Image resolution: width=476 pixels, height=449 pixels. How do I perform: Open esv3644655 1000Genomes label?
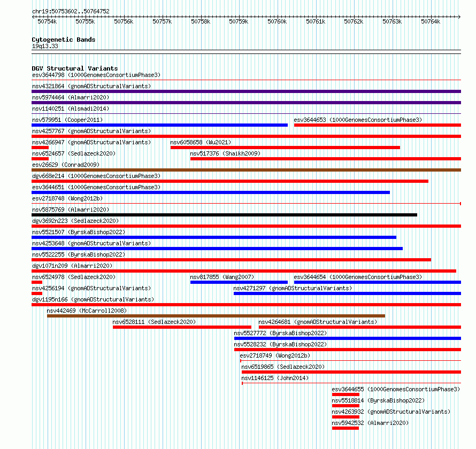pyautogui.click(x=396, y=389)
